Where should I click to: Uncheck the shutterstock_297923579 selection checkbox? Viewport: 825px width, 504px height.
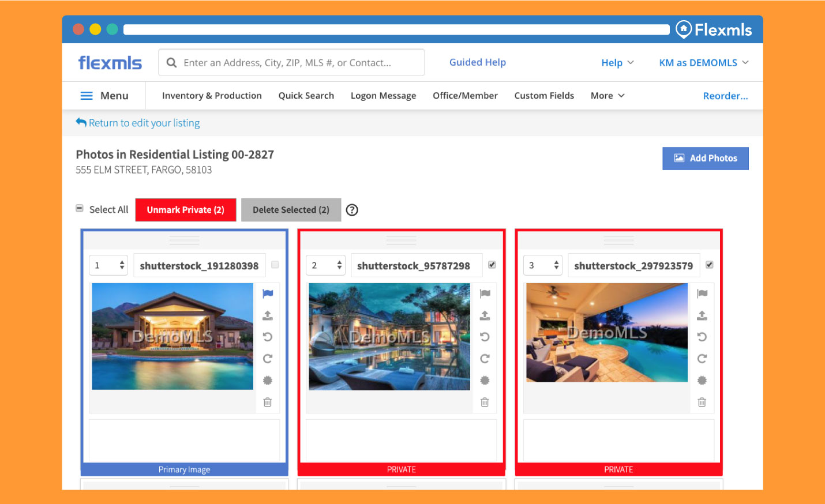(x=710, y=265)
